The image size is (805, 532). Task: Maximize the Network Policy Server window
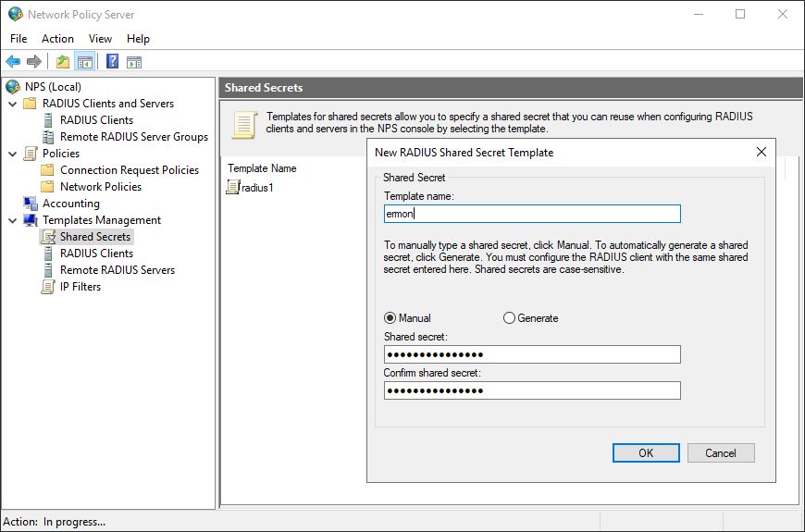(x=740, y=14)
